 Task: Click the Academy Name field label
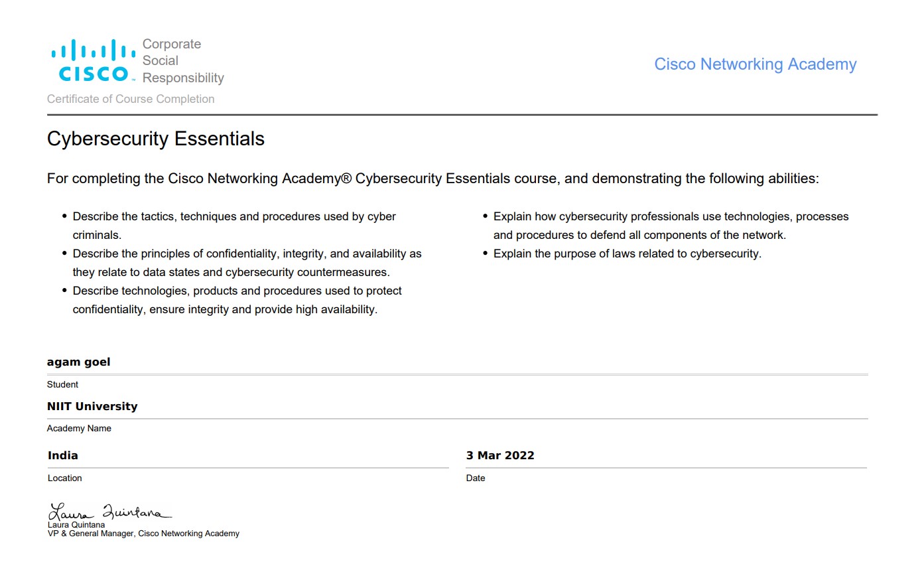(x=79, y=428)
